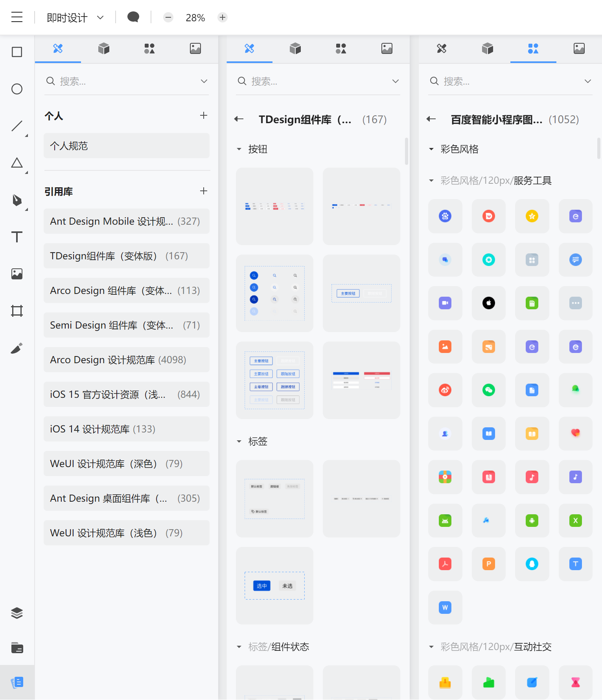602x700 pixels.
Task: Collapse the 彩色风格 section
Action: 431,149
